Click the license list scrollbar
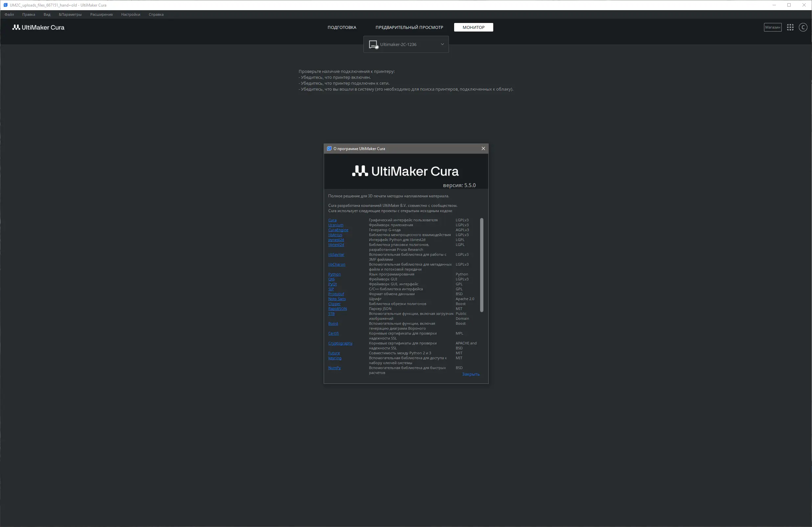The height and width of the screenshot is (527, 812). [x=481, y=265]
